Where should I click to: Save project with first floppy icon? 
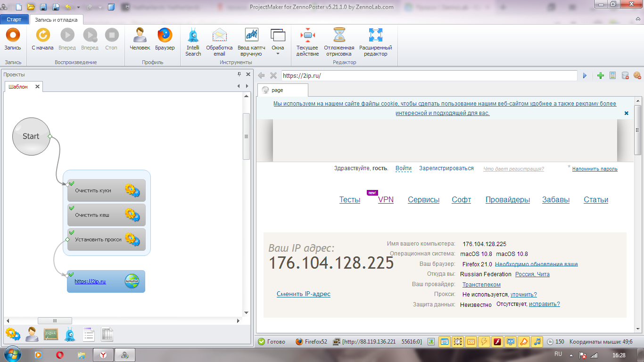(43, 7)
